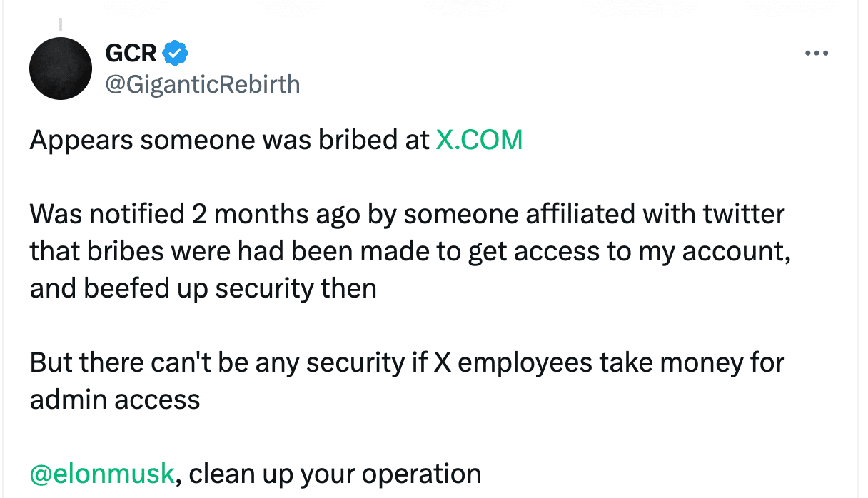Click the blue verified checkmark badge

click(176, 52)
